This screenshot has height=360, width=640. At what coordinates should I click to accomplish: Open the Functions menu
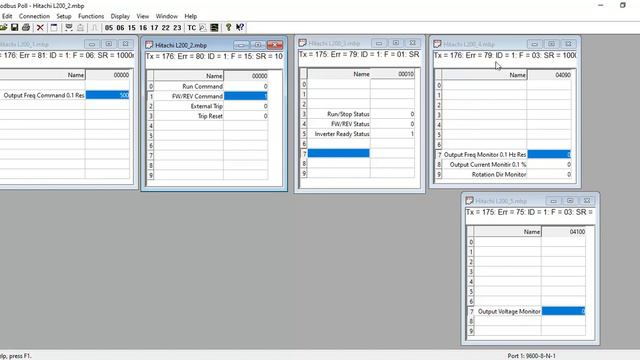[x=91, y=16]
